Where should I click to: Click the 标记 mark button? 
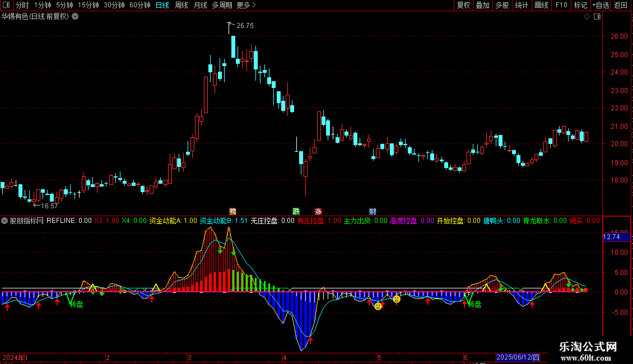pyautogui.click(x=580, y=5)
